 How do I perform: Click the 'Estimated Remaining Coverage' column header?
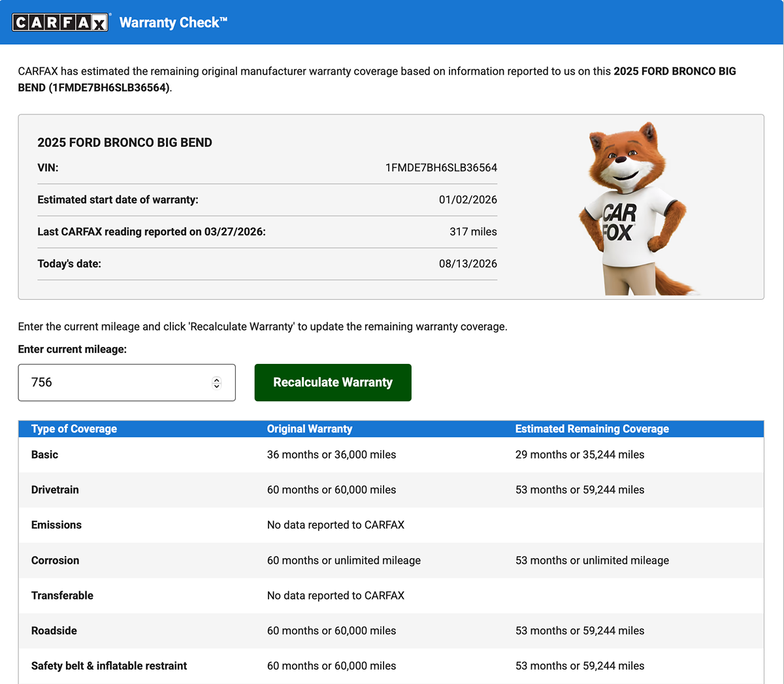pos(592,429)
